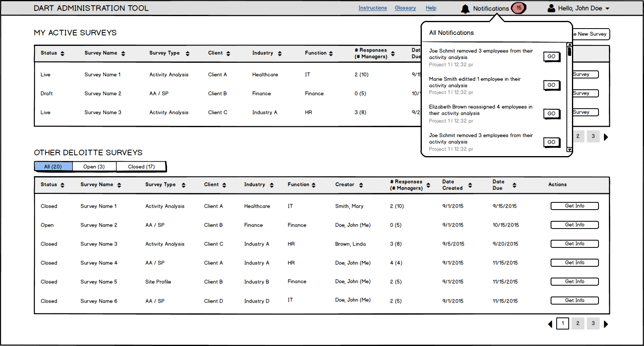Click the Notifications label in header

coord(491,8)
